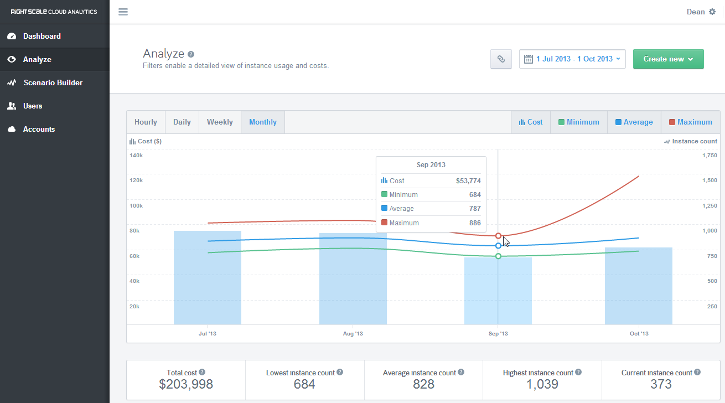Switch to the Daily tab
This screenshot has width=725, height=403.
coord(182,122)
